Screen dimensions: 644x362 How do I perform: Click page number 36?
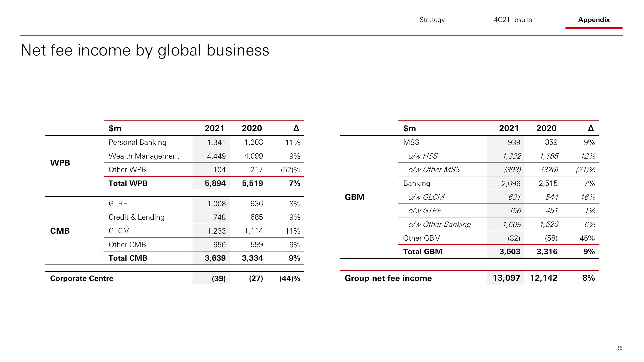coord(619,348)
